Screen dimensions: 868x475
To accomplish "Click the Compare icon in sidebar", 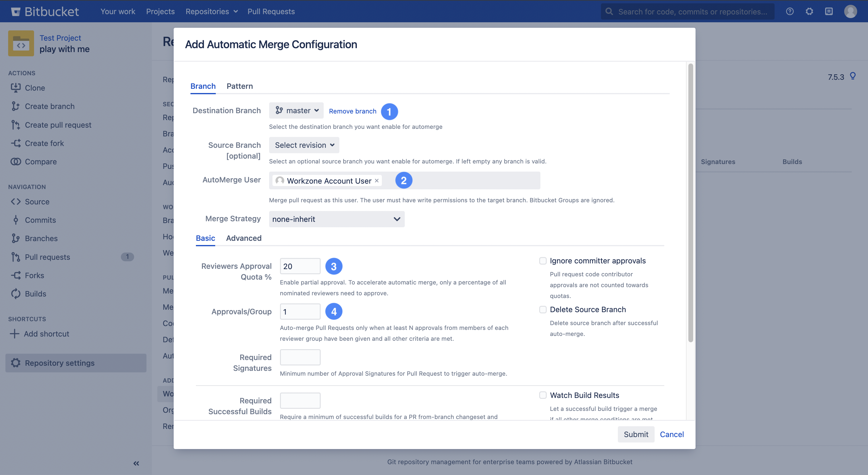I will coord(15,162).
